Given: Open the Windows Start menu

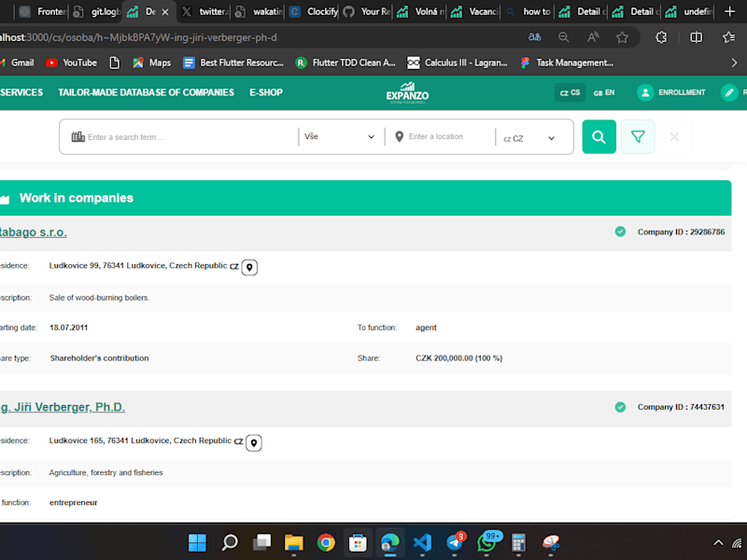Looking at the screenshot, I should pos(197,542).
